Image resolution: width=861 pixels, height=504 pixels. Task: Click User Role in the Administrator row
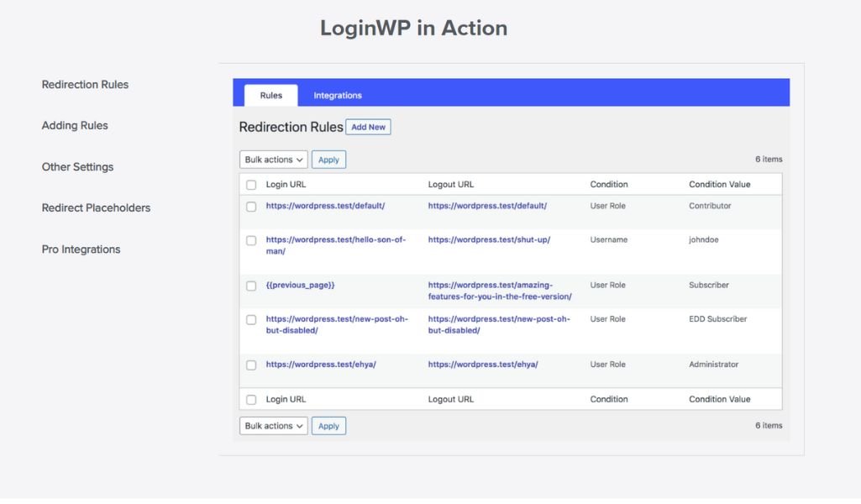click(607, 365)
